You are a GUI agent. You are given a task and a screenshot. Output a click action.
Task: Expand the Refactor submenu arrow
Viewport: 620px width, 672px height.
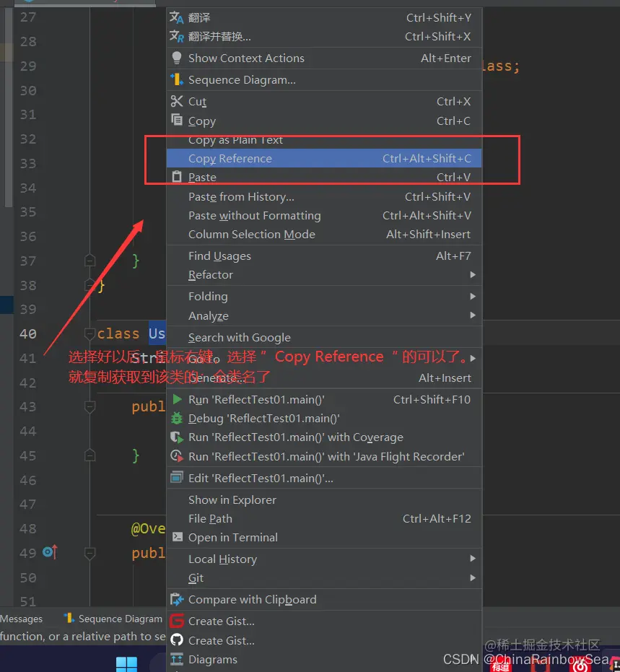click(x=473, y=275)
